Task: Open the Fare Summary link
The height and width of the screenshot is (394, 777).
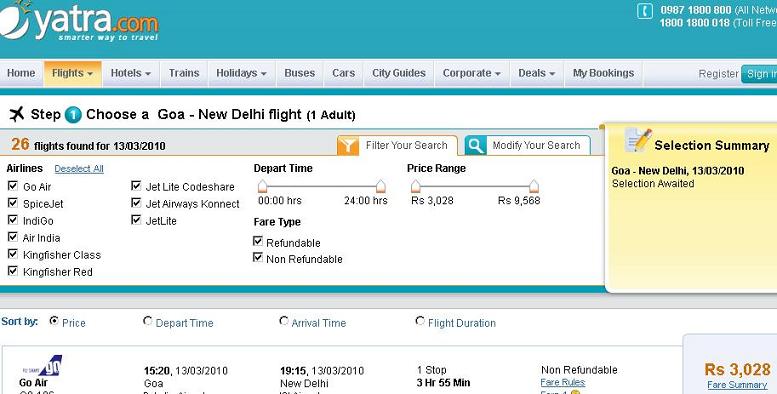Action: 737,385
